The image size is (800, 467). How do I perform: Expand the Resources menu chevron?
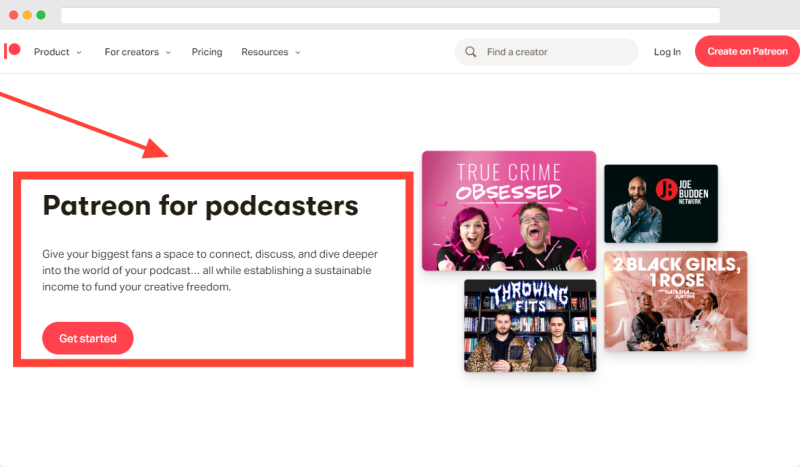(x=298, y=53)
